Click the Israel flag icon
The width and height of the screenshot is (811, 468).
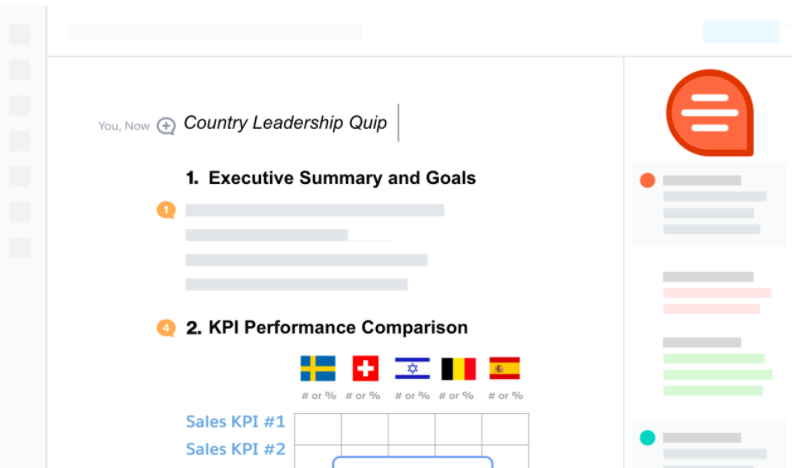click(412, 369)
